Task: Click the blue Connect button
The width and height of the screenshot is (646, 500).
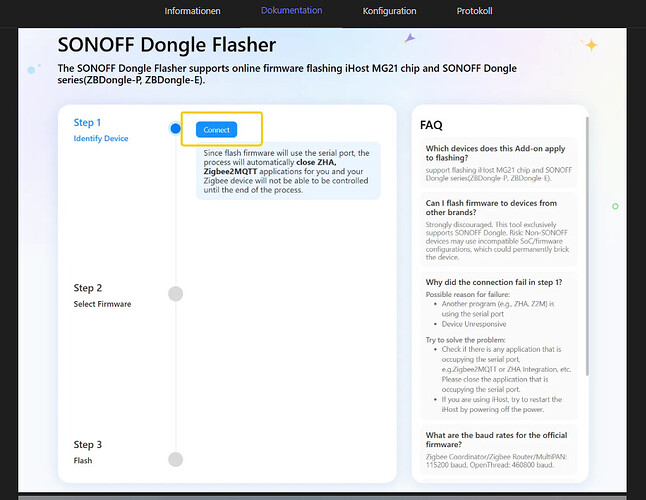Action: (216, 130)
